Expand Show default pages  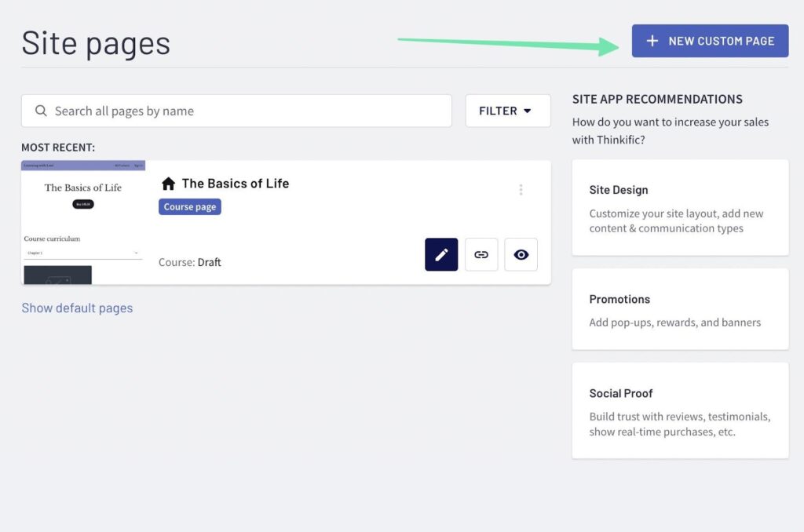pos(77,308)
